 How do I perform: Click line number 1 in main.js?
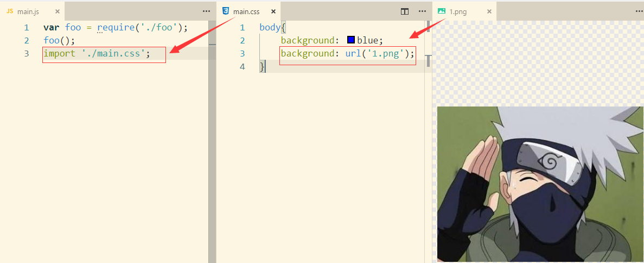[x=26, y=28]
